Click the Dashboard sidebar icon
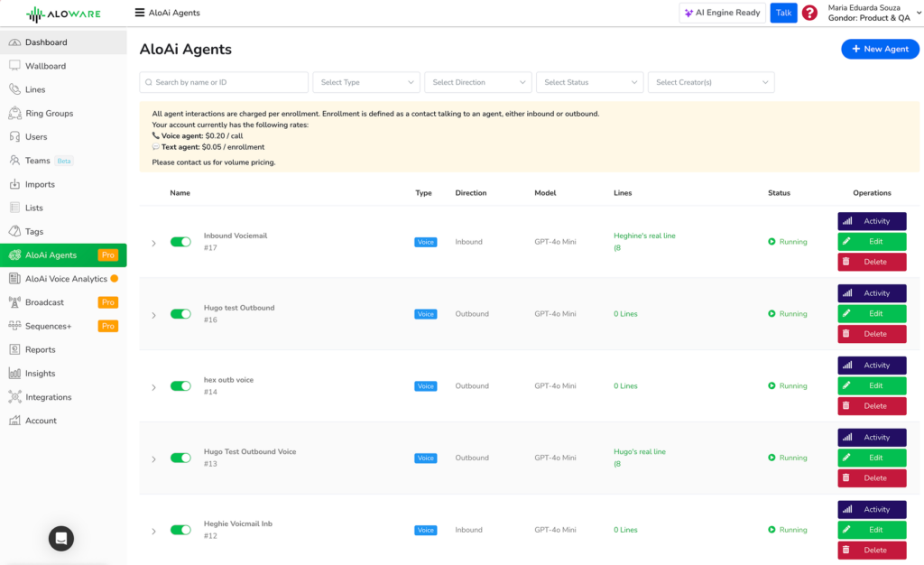 [14, 42]
